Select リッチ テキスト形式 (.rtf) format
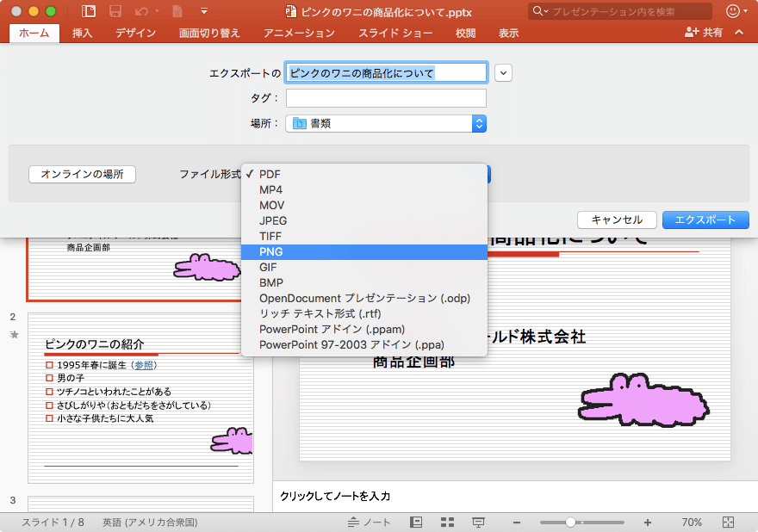The image size is (758, 532). pyautogui.click(x=364, y=313)
